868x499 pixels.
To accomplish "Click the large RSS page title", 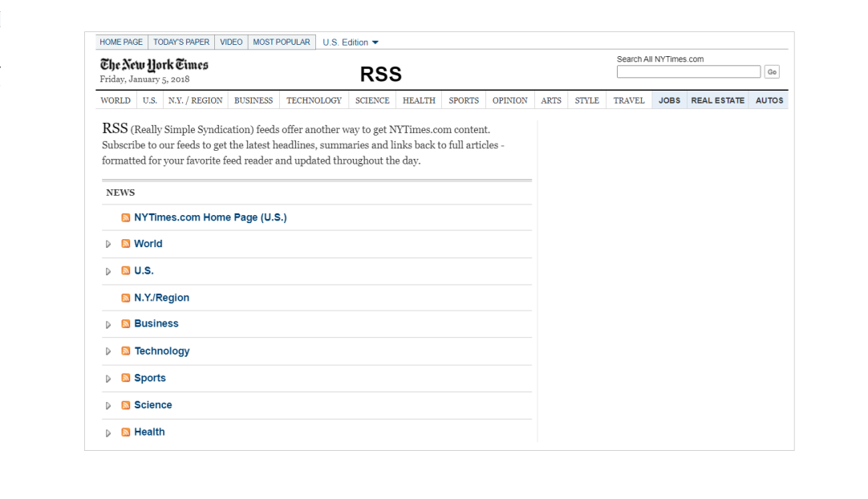I will pyautogui.click(x=381, y=75).
